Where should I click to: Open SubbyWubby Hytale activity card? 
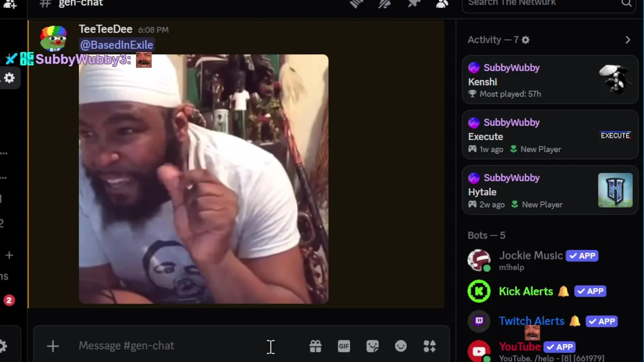(550, 191)
